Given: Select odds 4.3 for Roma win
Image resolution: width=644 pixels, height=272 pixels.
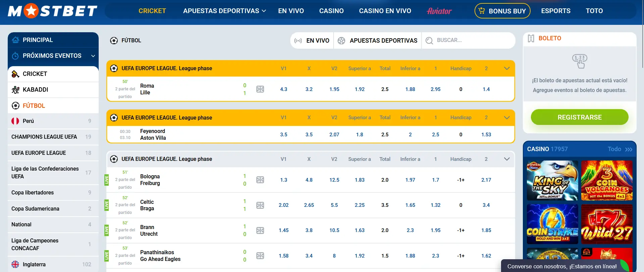Looking at the screenshot, I should 284,89.
